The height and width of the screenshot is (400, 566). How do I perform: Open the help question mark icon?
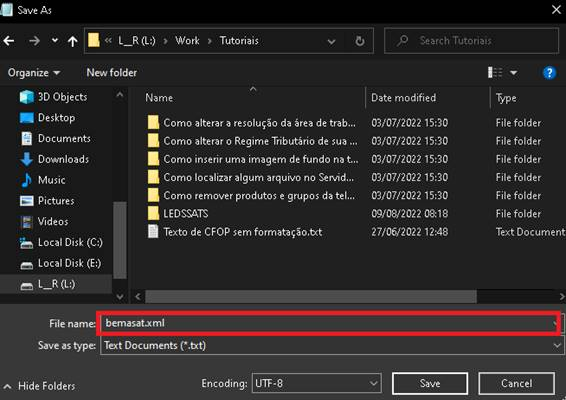[x=549, y=73]
